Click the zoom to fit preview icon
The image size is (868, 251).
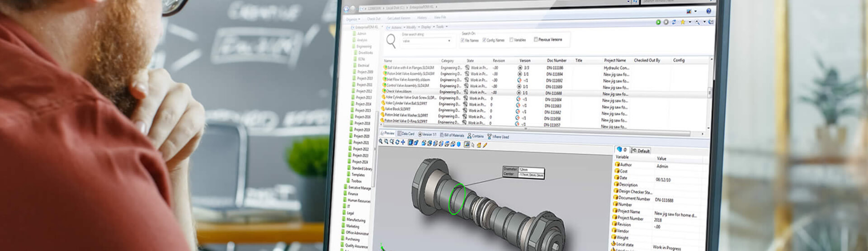click(x=381, y=142)
